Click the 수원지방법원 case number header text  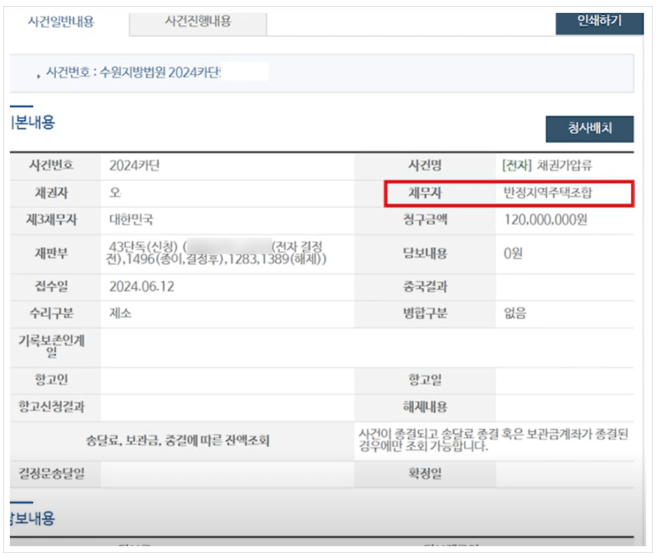132,73
